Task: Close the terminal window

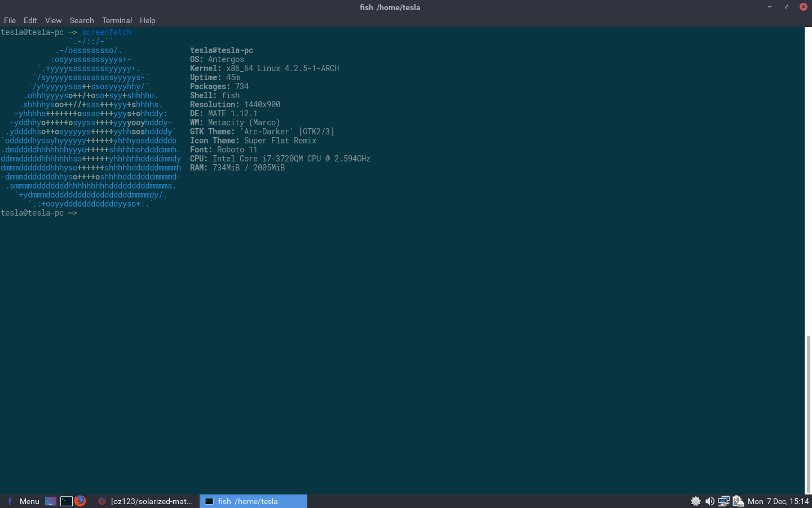Action: (x=804, y=7)
